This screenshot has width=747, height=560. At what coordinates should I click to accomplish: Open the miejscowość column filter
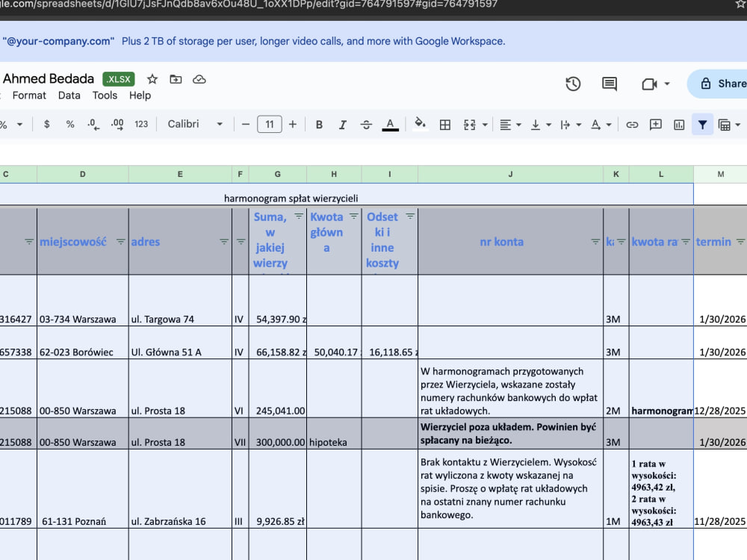(120, 242)
